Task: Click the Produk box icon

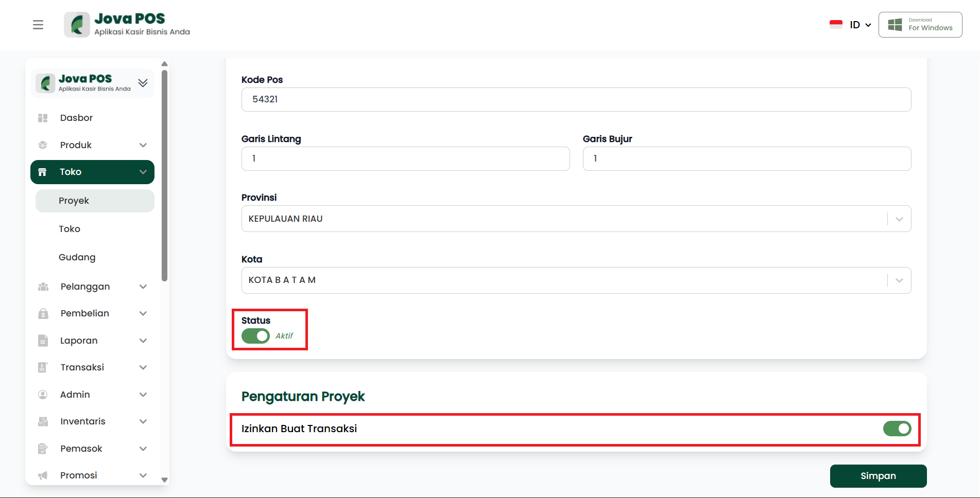Action: 43,145
